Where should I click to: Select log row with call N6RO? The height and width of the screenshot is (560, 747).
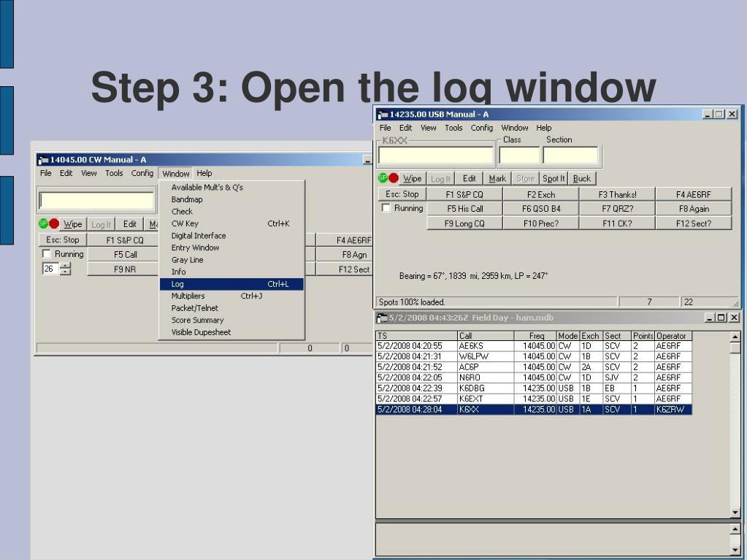534,377
